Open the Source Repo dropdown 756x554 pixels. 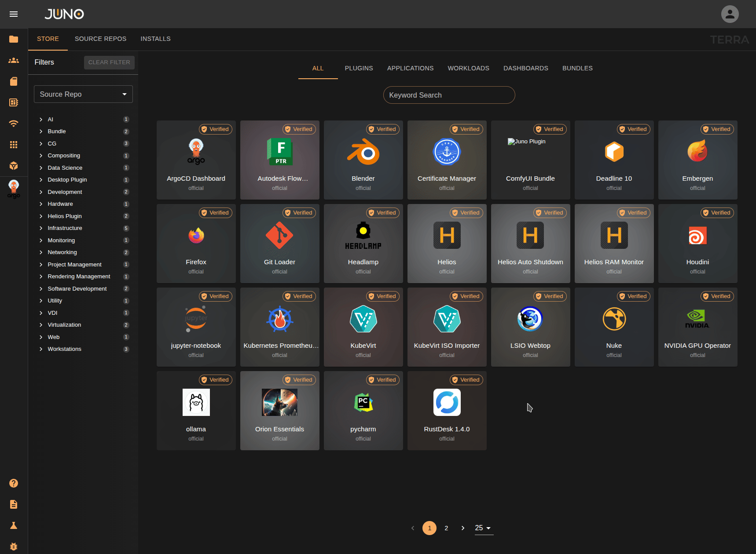point(83,94)
